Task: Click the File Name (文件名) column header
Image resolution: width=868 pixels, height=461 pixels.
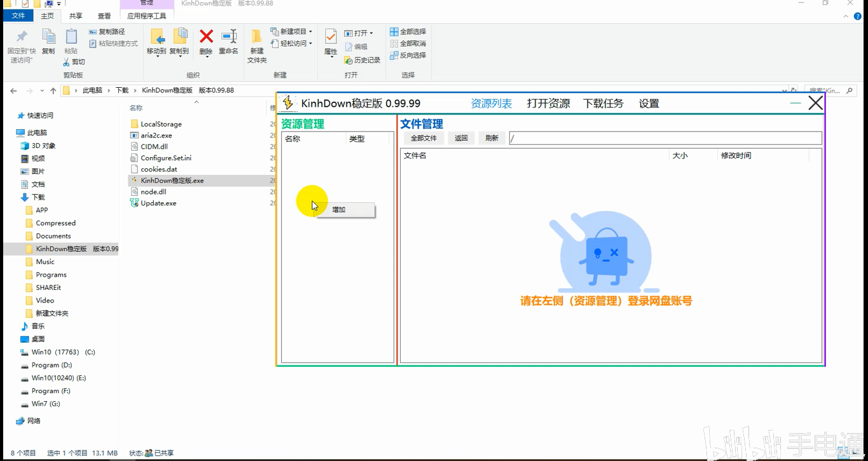Action: click(535, 156)
